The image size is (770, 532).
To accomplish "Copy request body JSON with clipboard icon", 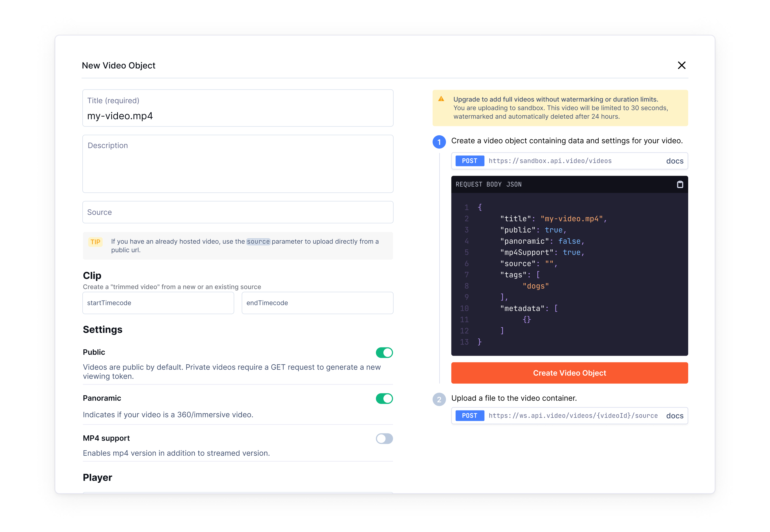I will (680, 184).
